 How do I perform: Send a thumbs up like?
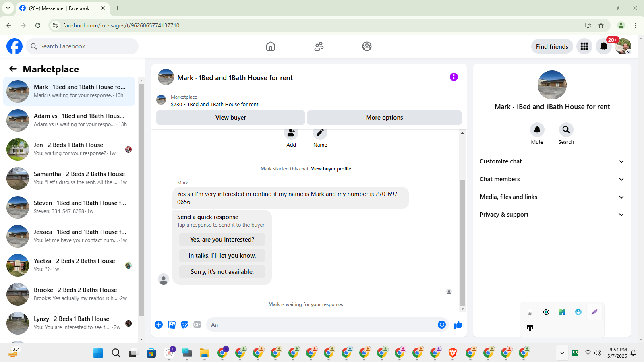(458, 325)
